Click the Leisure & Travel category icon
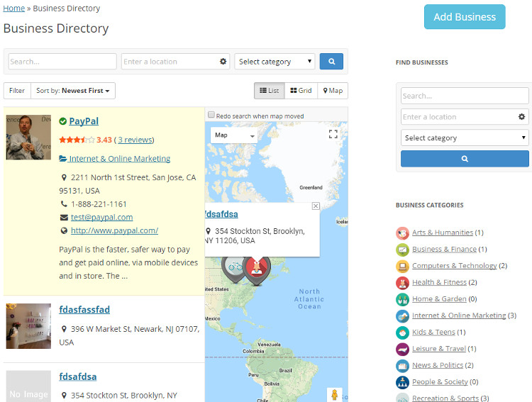Image resolution: width=532 pixels, height=402 pixels. 402,349
